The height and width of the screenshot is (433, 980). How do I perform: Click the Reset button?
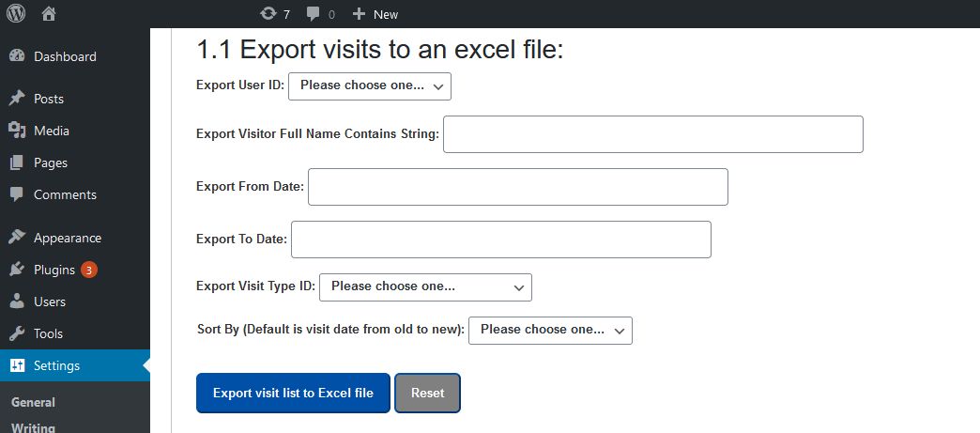pos(427,393)
